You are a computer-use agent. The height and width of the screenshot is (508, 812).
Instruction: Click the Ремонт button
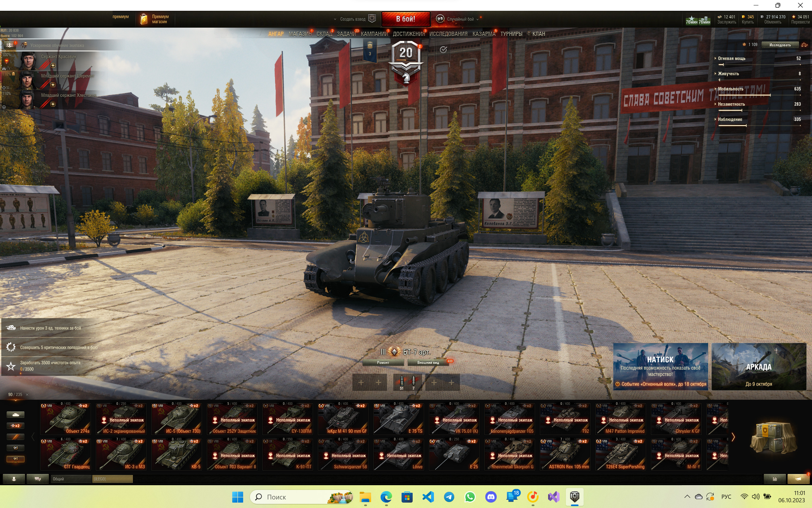(383, 363)
